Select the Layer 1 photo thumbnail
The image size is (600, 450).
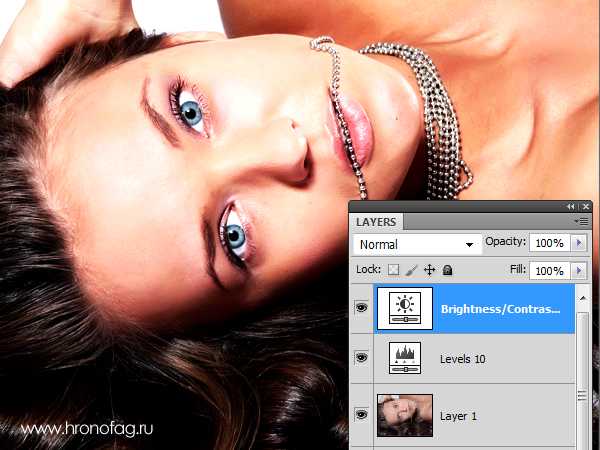tap(405, 416)
